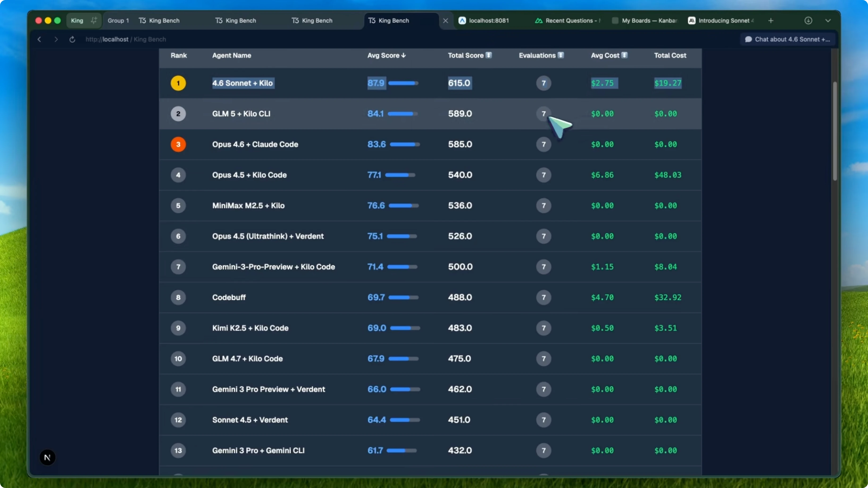Close the active King Bench tab
This screenshot has height=488, width=868.
click(446, 21)
